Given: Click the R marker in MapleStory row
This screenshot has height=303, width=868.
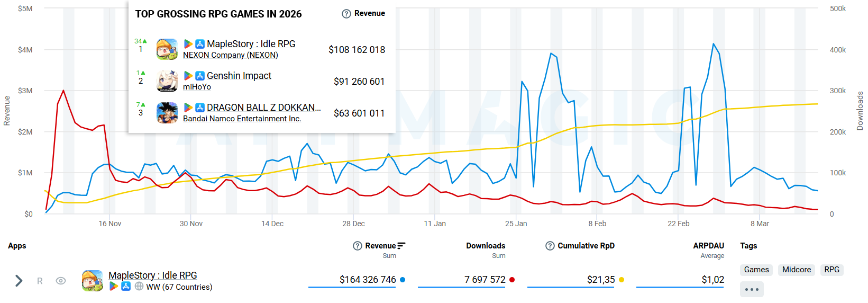Looking at the screenshot, I should click(x=40, y=281).
